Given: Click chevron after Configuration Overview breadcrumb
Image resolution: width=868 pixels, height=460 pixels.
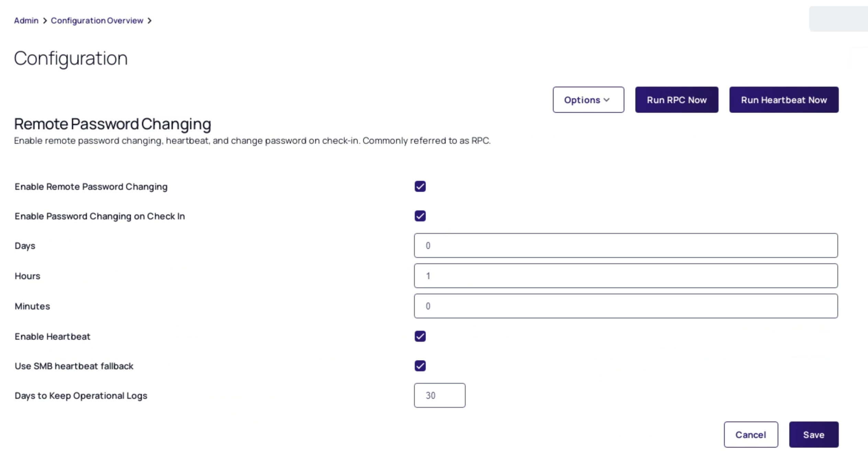Looking at the screenshot, I should 149,21.
